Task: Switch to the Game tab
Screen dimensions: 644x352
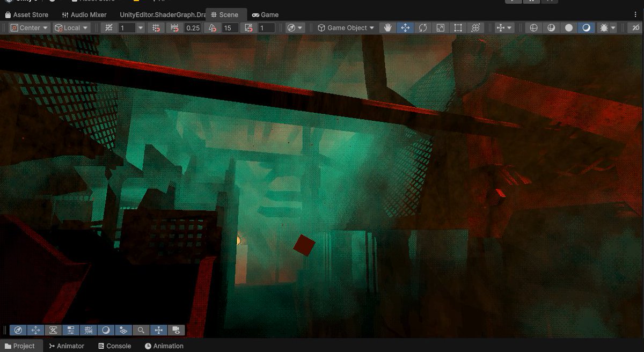Action: click(x=265, y=14)
